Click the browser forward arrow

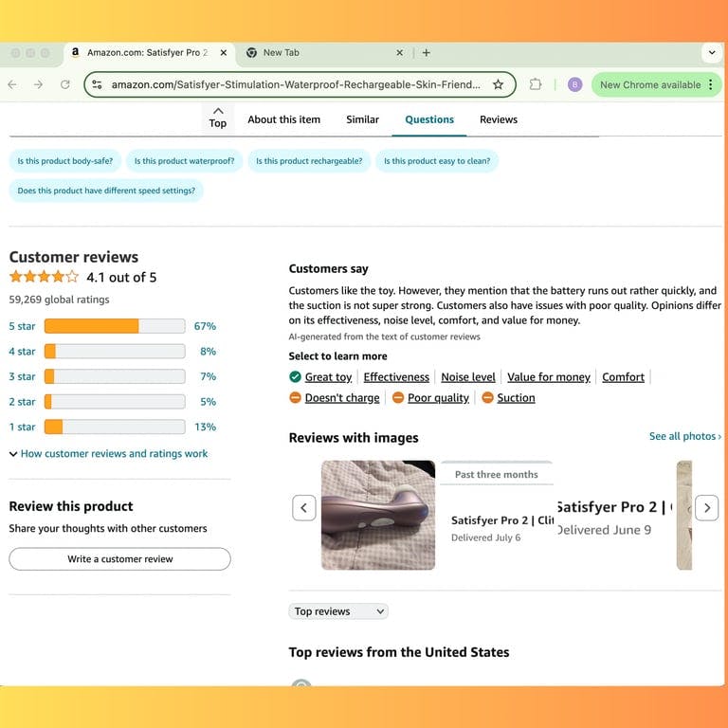(x=39, y=84)
